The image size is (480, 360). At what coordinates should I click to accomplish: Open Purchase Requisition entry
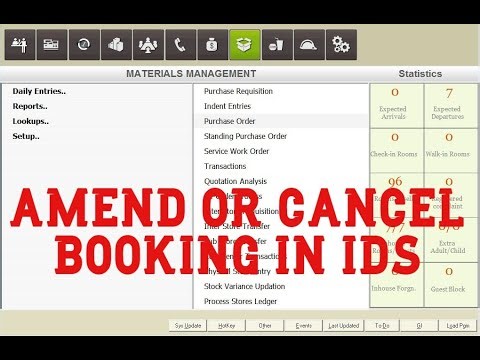238,91
